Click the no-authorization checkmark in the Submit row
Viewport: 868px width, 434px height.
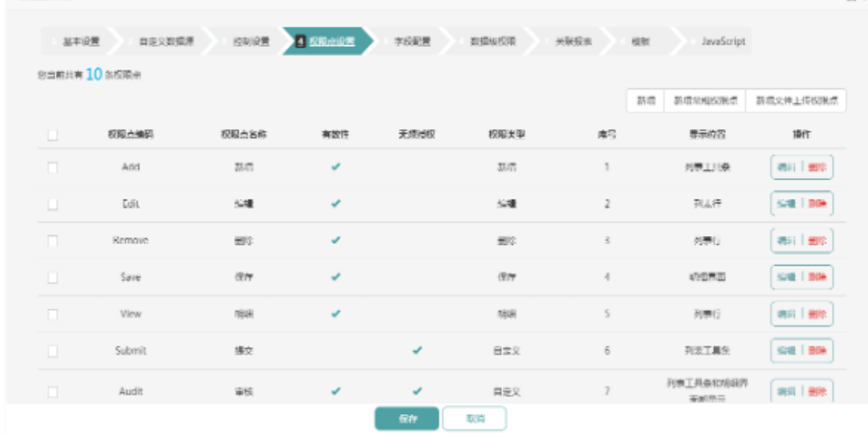(417, 351)
